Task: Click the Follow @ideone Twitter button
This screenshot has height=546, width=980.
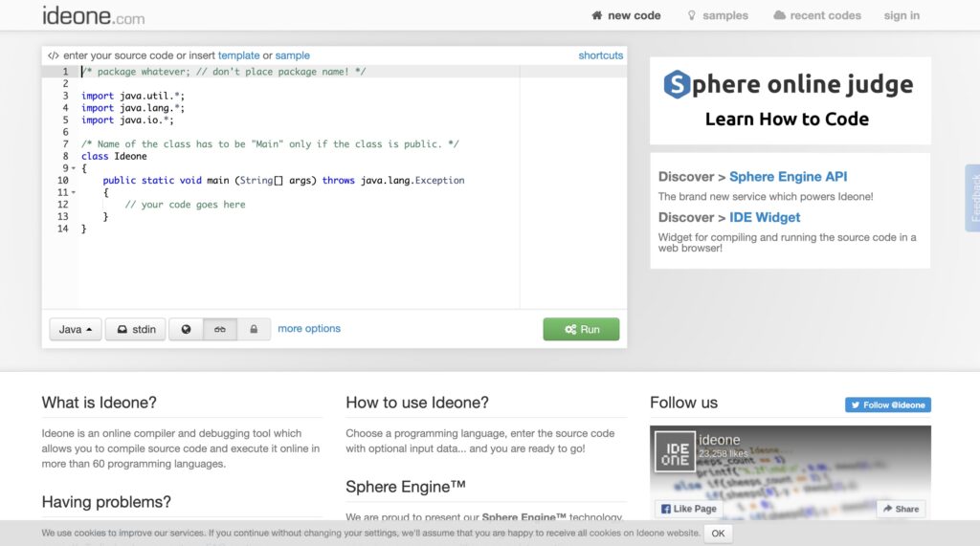Action: click(x=888, y=404)
